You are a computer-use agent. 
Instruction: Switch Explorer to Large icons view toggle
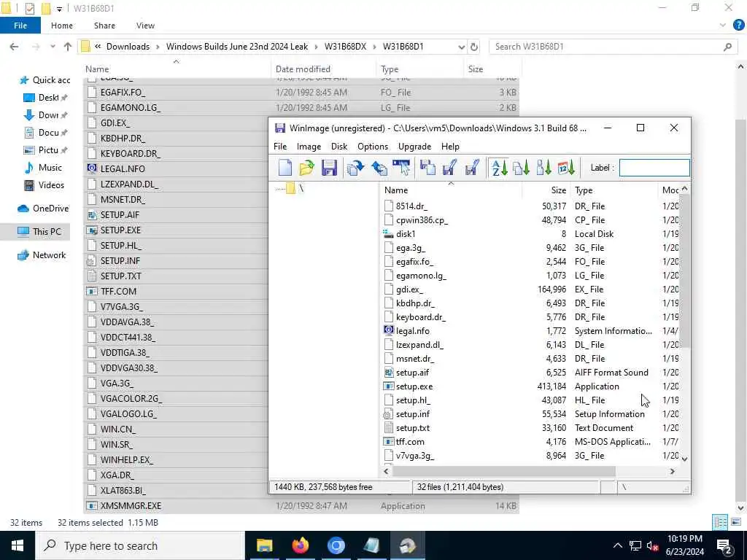point(735,522)
